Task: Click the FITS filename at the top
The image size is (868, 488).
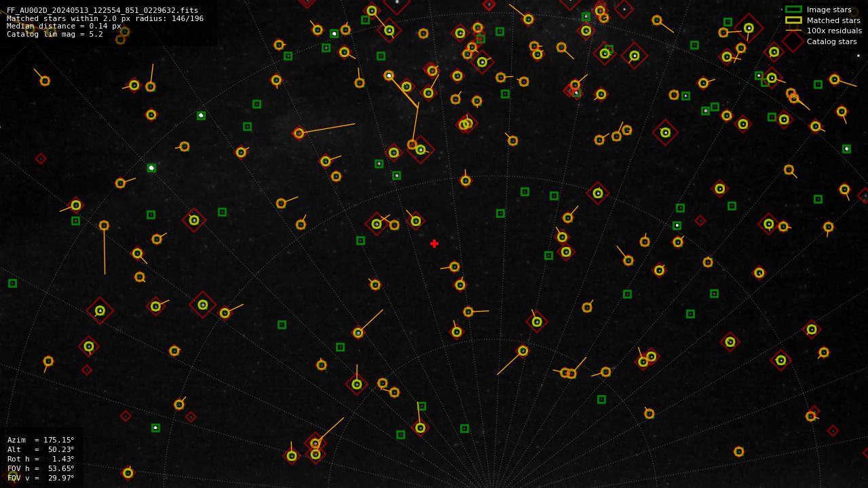Action: point(102,10)
